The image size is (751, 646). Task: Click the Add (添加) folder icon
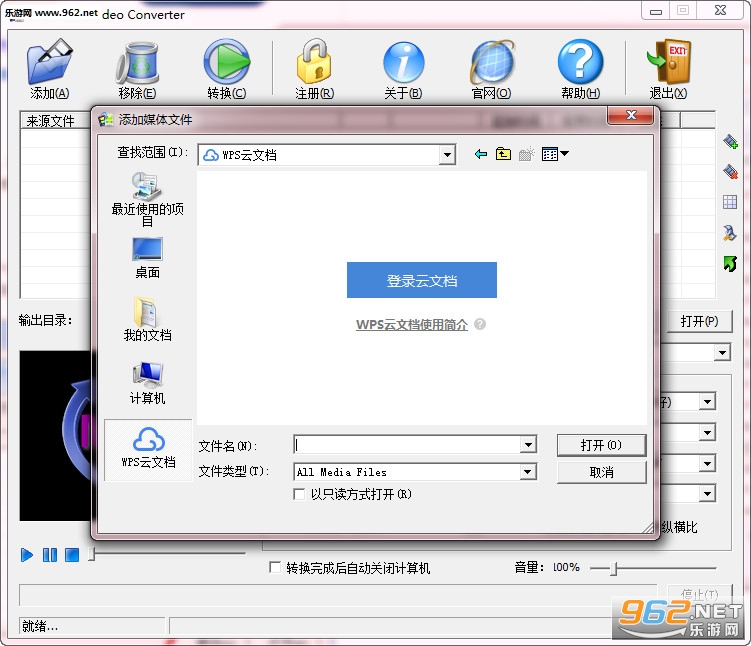(49, 62)
